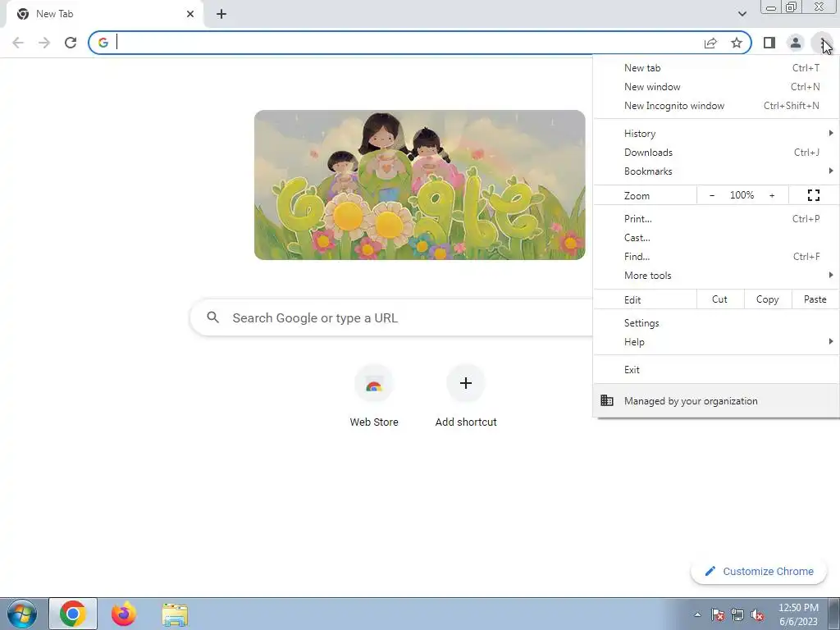The width and height of the screenshot is (840, 630).
Task: Click the magnifier icon in the search box
Action: click(x=212, y=317)
